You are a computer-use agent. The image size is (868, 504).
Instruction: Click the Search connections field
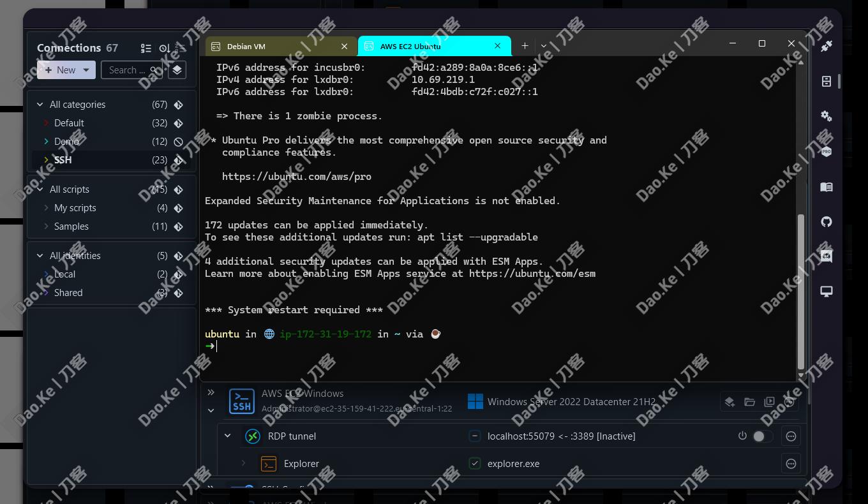[x=131, y=70]
